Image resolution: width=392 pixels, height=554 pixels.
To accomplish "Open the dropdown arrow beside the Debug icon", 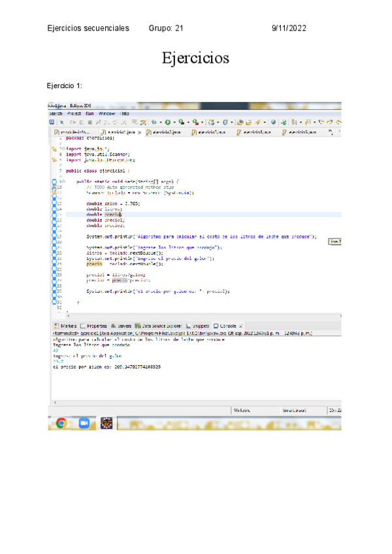I will point(159,122).
